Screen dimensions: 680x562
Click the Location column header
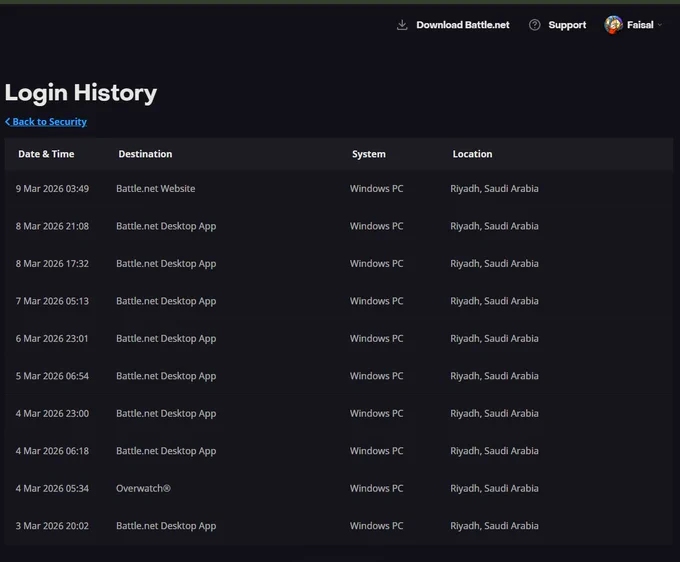pyautogui.click(x=472, y=154)
